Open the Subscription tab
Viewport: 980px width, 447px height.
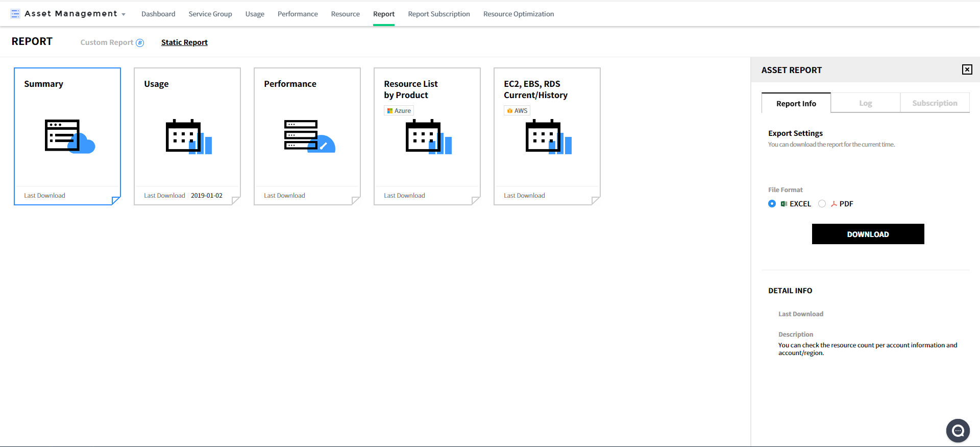[935, 103]
